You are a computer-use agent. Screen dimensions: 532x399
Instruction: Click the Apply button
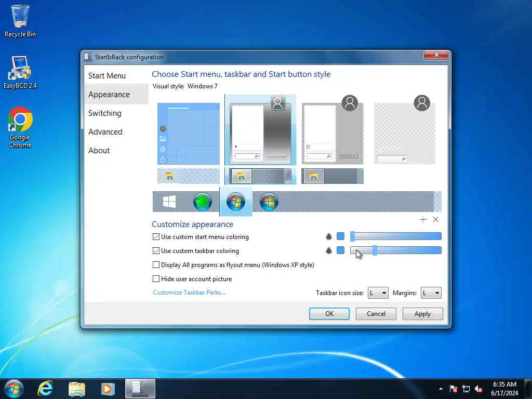coord(422,313)
